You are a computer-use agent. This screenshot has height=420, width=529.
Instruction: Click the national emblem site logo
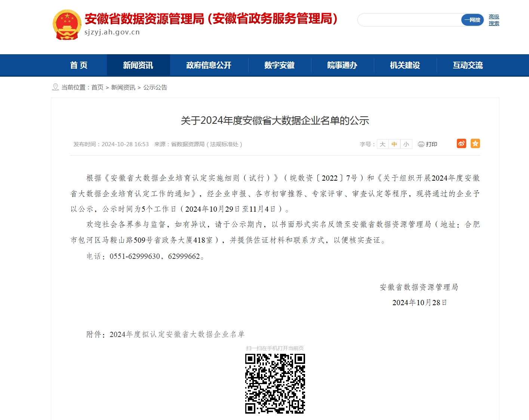(67, 25)
